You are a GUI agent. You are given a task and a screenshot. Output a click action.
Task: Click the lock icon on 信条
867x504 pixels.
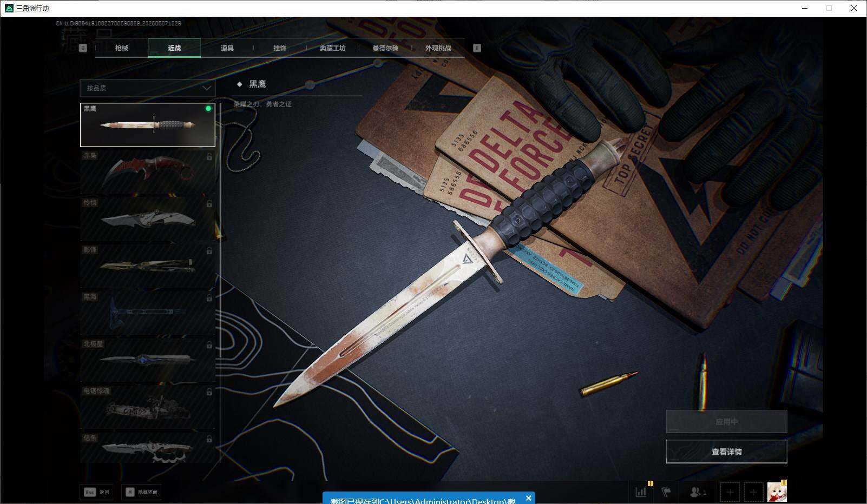click(x=209, y=439)
